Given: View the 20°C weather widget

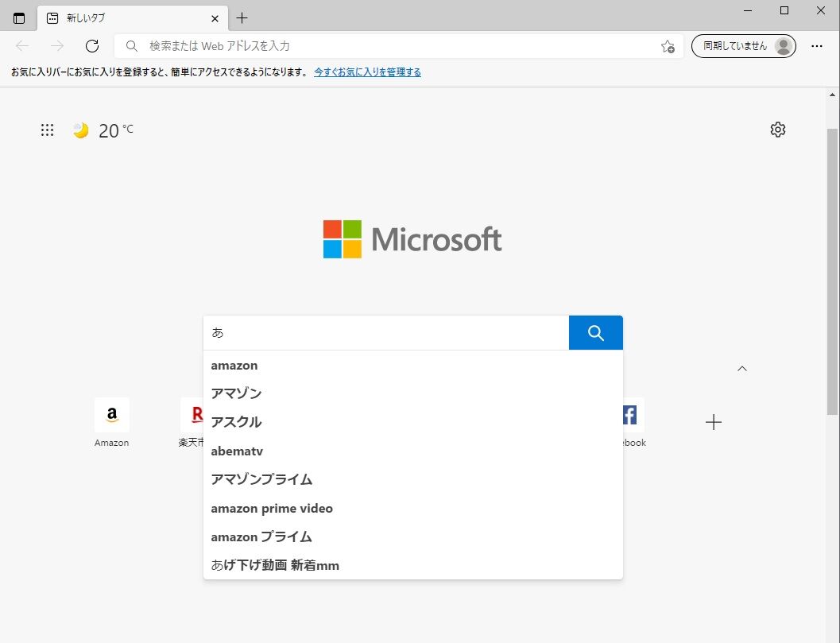Looking at the screenshot, I should click(x=103, y=130).
